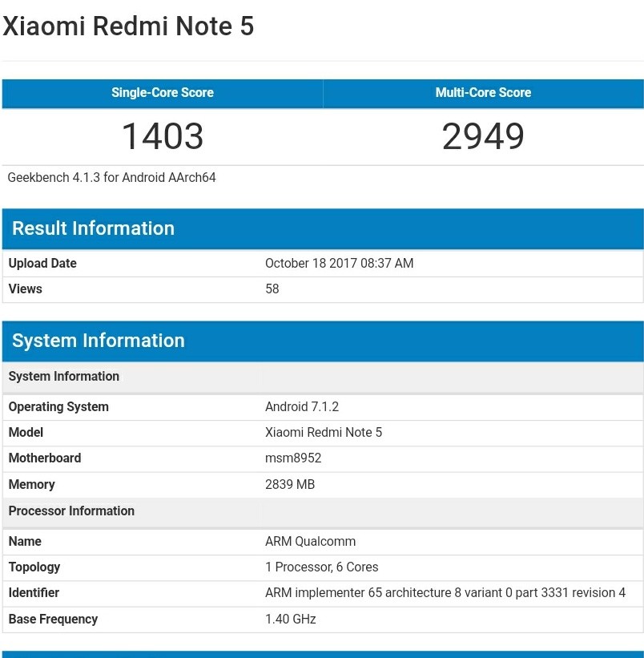Screen dimensions: 644x658
Task: Click the Android 7.1.2 value
Action: point(302,407)
